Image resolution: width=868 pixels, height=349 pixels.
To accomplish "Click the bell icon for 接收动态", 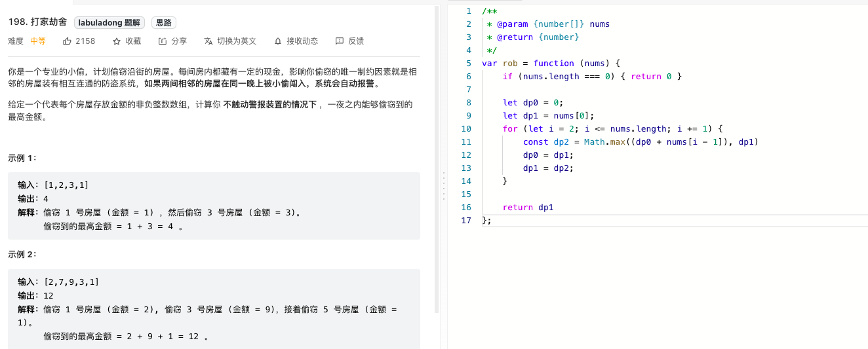I will pos(278,41).
